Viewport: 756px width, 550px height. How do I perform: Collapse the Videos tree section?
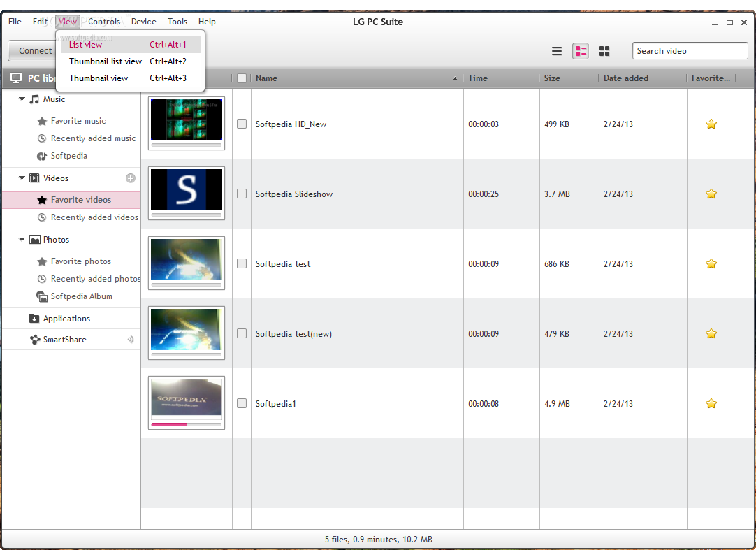tap(22, 178)
